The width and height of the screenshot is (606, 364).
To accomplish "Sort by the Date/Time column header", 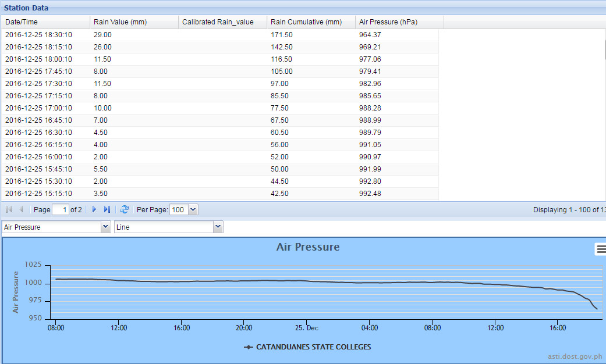I will 45,22.
